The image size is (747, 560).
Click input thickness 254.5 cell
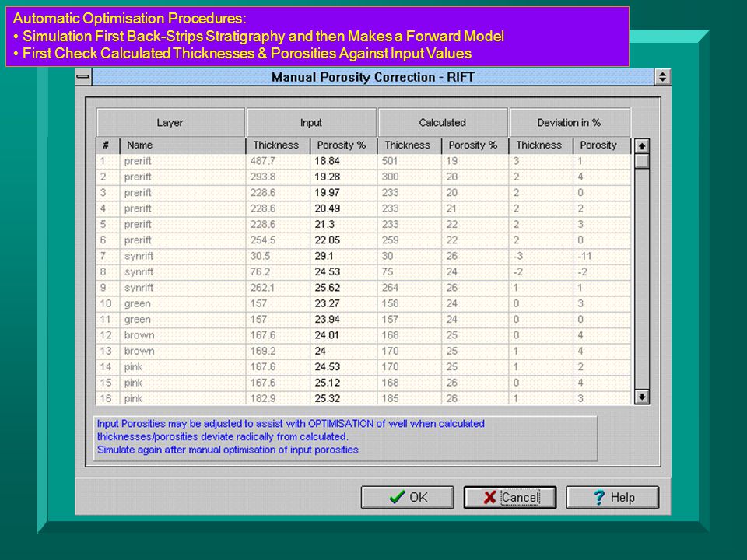[279, 240]
